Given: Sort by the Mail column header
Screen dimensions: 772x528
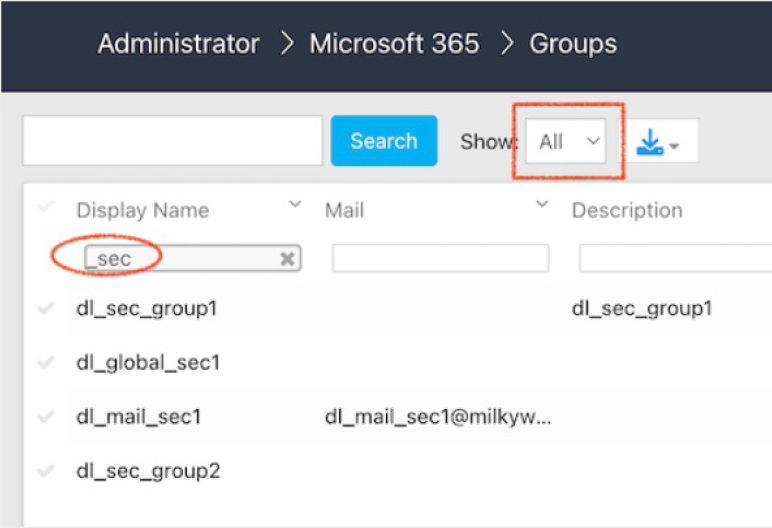Looking at the screenshot, I should 344,211.
